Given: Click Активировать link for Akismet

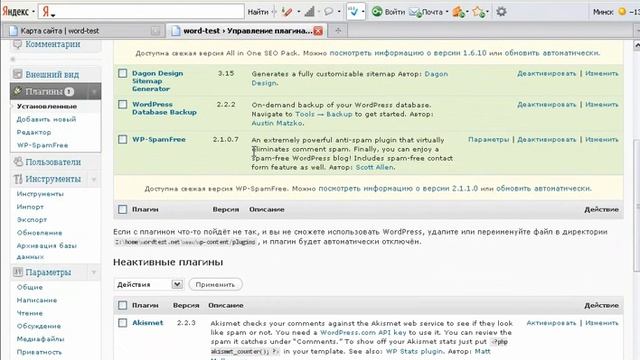Looking at the screenshot, I should (551, 323).
